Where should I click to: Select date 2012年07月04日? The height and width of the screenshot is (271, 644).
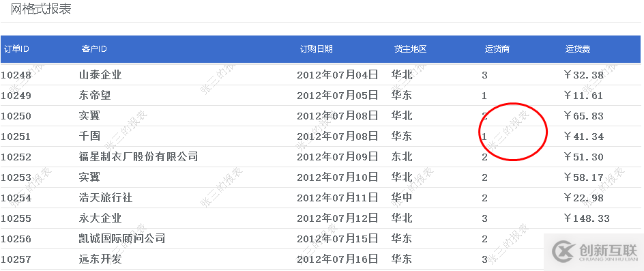tap(337, 75)
